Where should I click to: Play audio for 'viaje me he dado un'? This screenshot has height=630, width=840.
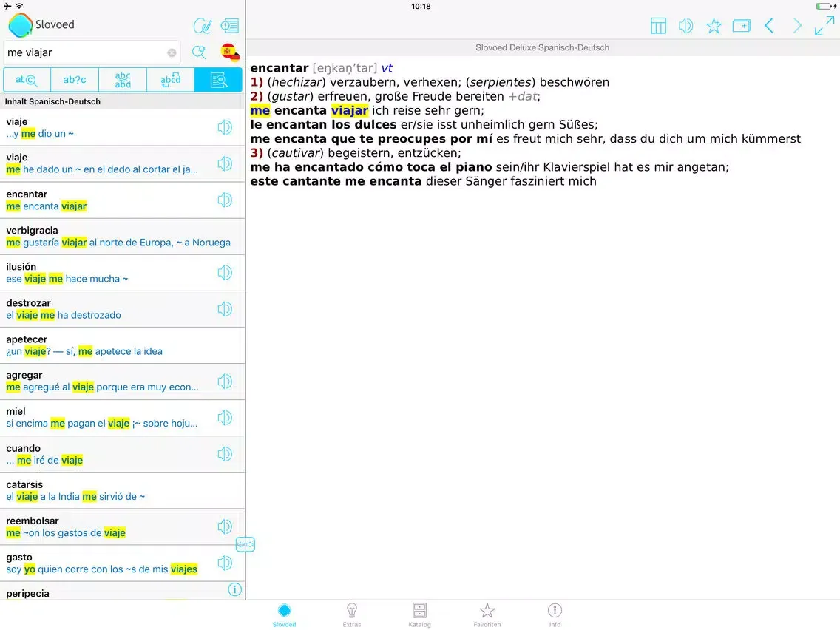click(x=225, y=163)
